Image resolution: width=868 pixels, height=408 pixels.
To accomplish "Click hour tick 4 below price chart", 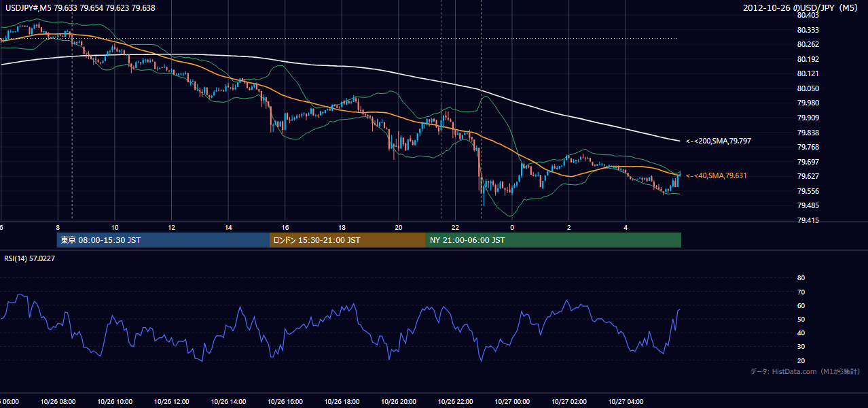I will (x=626, y=227).
